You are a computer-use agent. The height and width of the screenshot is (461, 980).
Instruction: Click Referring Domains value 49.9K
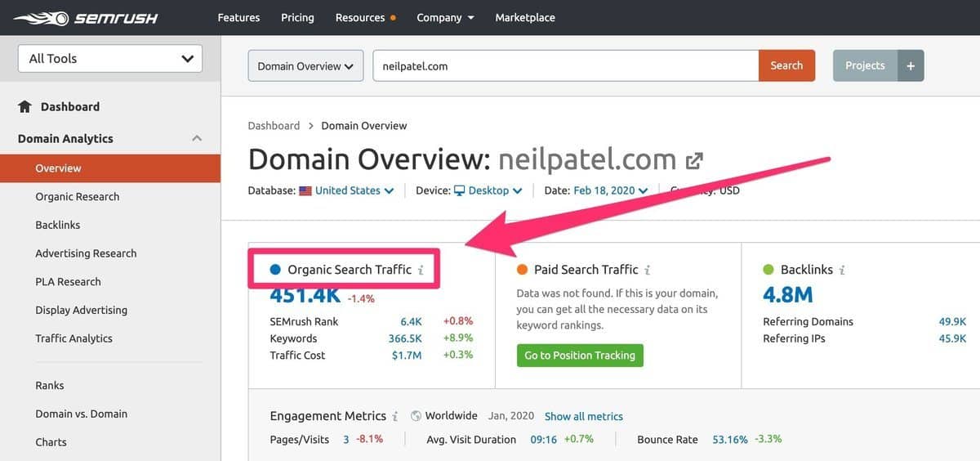952,321
